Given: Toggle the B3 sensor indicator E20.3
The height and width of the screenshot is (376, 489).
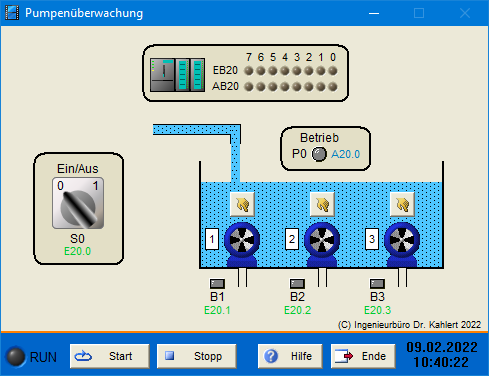Looking at the screenshot, I should pyautogui.click(x=377, y=284).
